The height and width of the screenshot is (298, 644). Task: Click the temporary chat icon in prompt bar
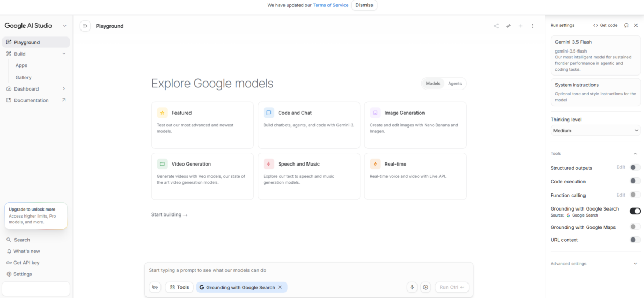(x=155, y=287)
